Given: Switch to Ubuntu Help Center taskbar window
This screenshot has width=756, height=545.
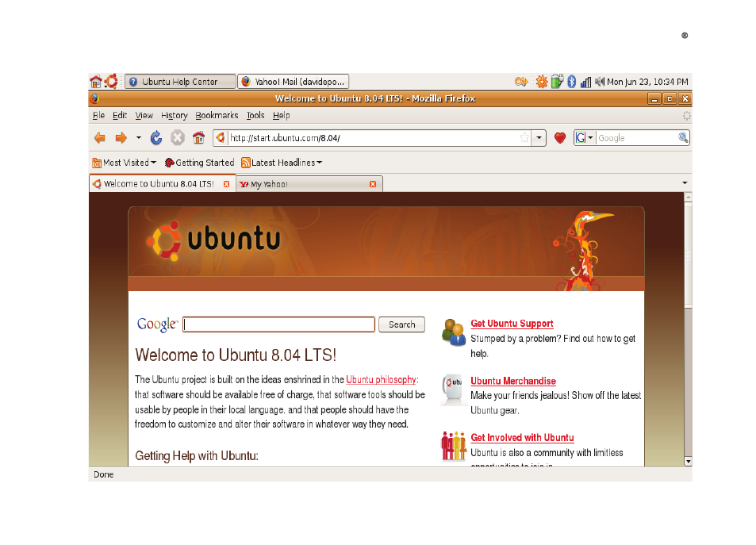Looking at the screenshot, I should 180,82.
